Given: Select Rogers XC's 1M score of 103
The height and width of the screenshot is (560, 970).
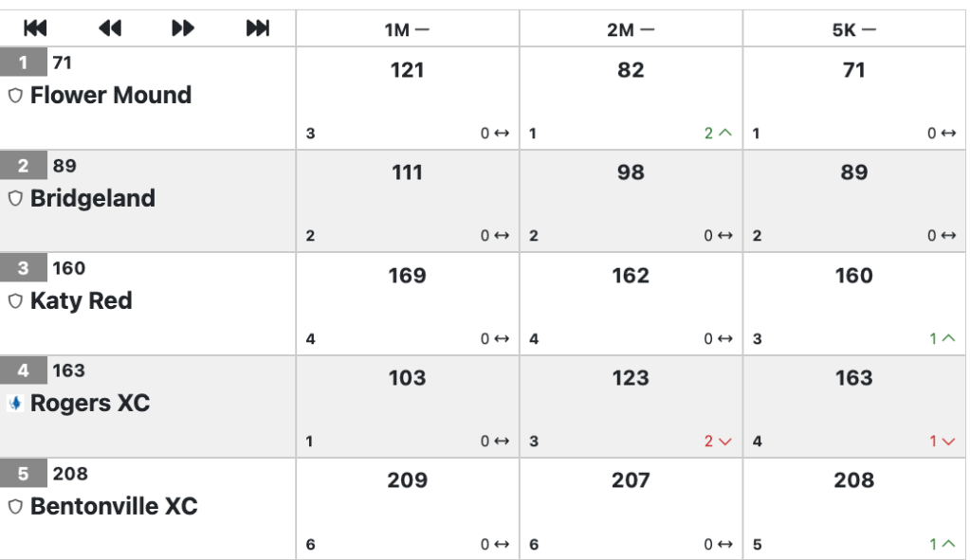Looking at the screenshot, I should [407, 378].
